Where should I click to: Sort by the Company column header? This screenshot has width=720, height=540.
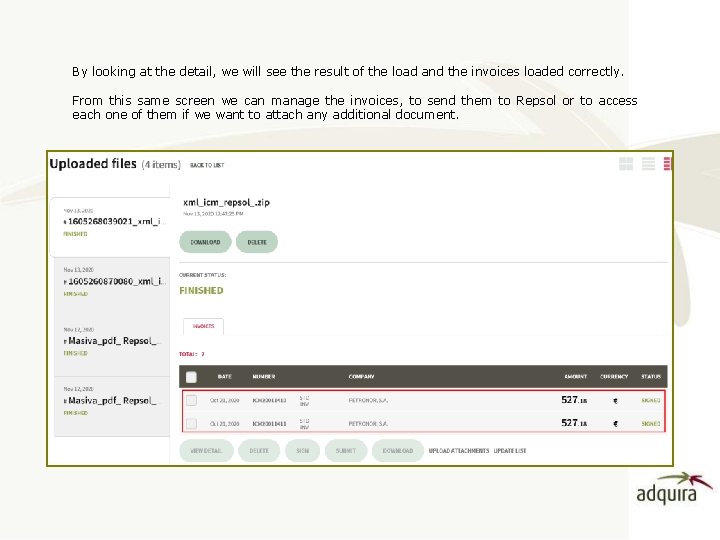click(x=361, y=377)
